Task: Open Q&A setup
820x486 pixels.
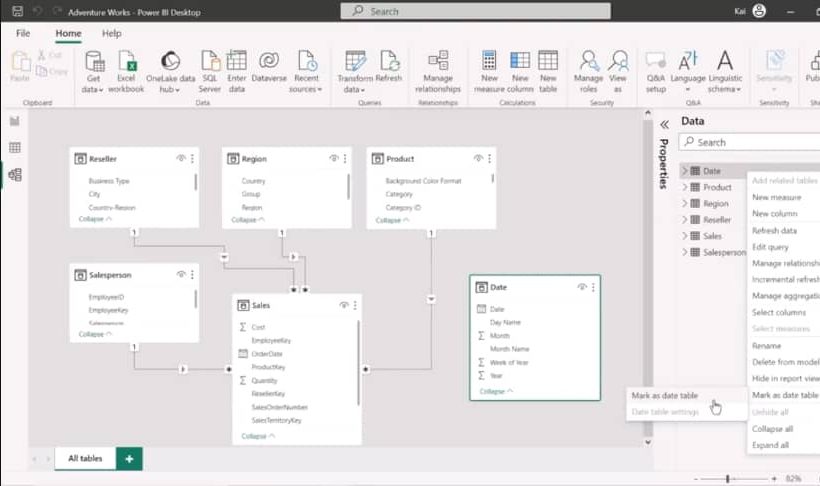Action: 656,72
